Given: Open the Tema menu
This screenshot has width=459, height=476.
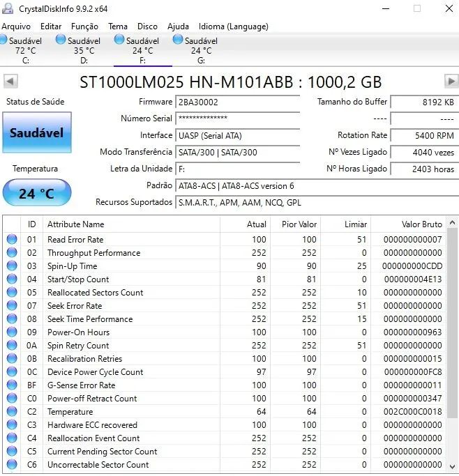Looking at the screenshot, I should (x=118, y=26).
